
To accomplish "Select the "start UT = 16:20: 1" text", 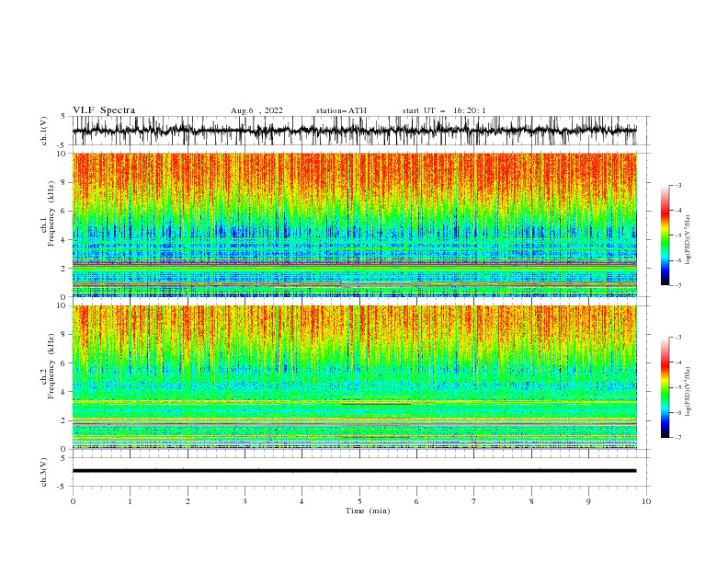I will 444,110.
